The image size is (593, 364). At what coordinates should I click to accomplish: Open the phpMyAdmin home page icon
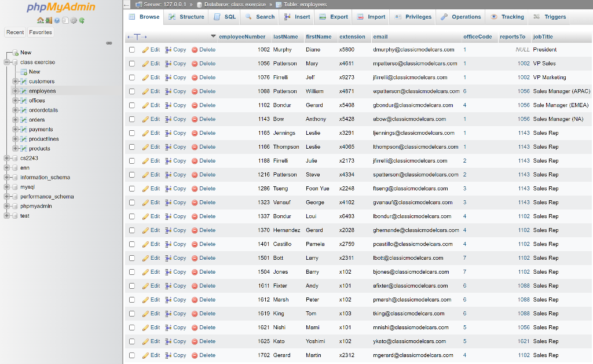(40, 20)
